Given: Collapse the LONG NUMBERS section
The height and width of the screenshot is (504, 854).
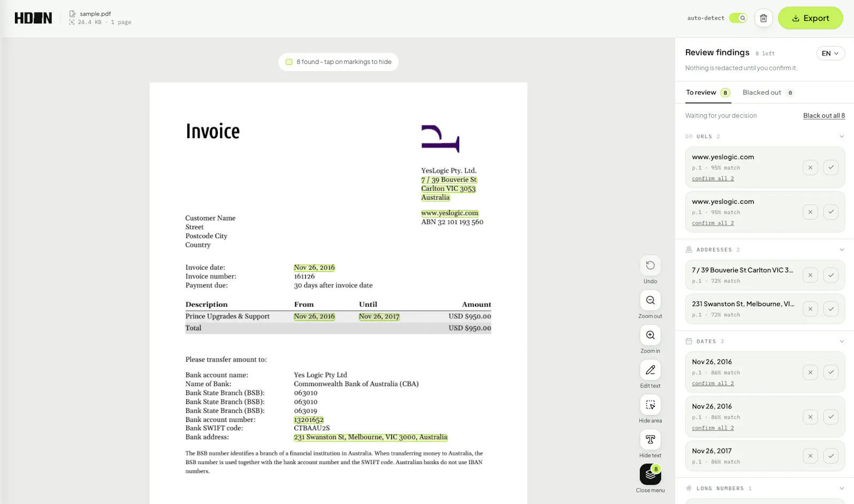Looking at the screenshot, I should tap(842, 489).
